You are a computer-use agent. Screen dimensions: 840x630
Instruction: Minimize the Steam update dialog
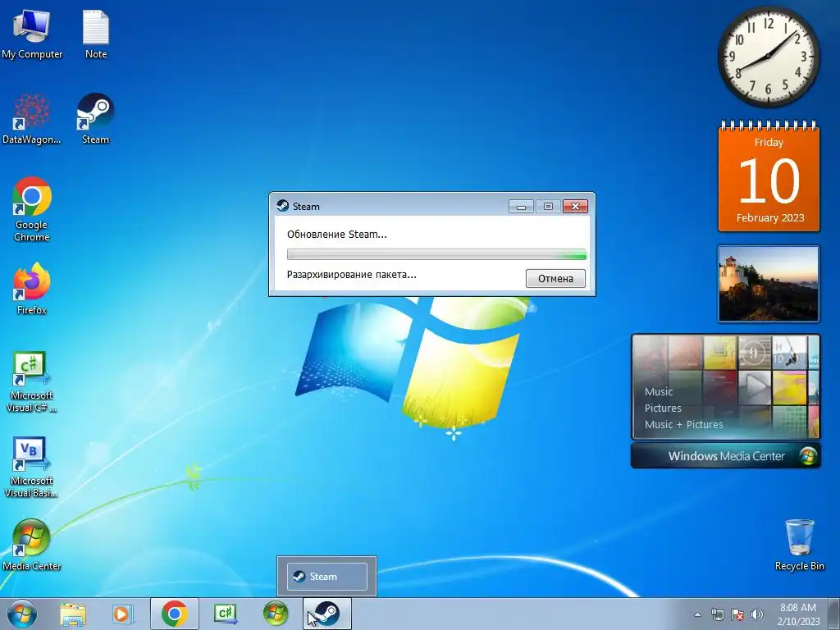click(521, 206)
